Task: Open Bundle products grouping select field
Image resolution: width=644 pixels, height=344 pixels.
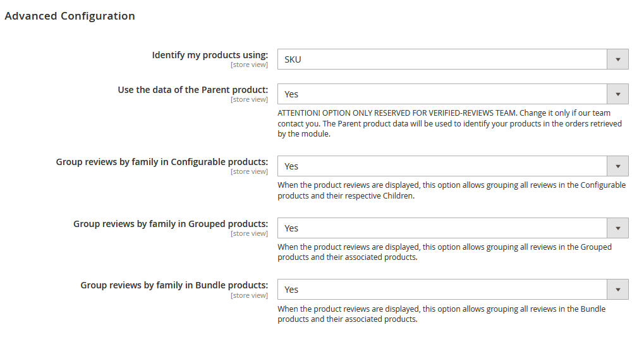Action: (442, 290)
